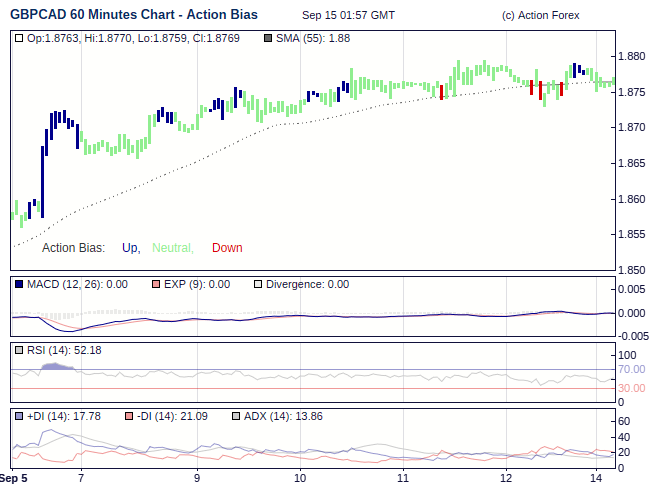This screenshot has width=650, height=489.
Task: Click the OHLC legend white square marker
Action: pos(20,38)
